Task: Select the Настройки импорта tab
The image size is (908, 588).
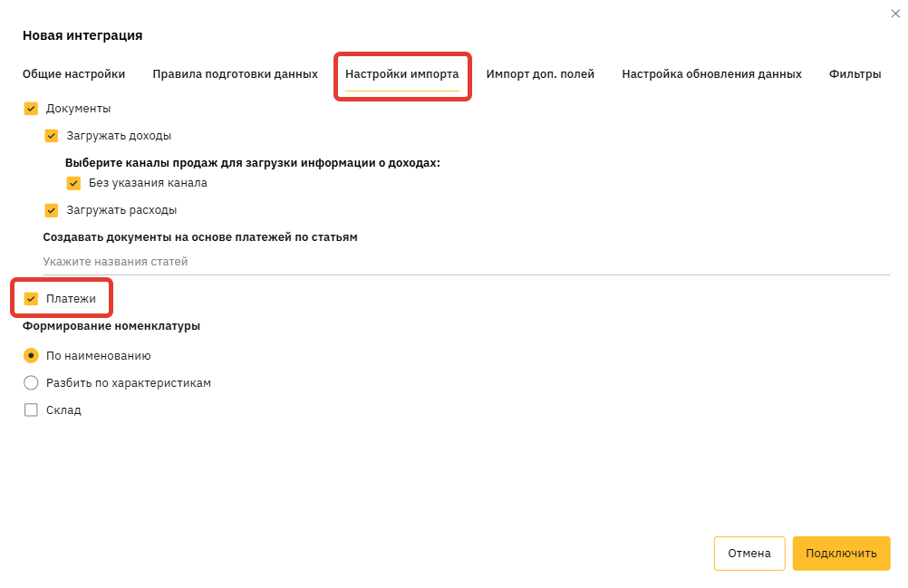Action: pos(401,74)
